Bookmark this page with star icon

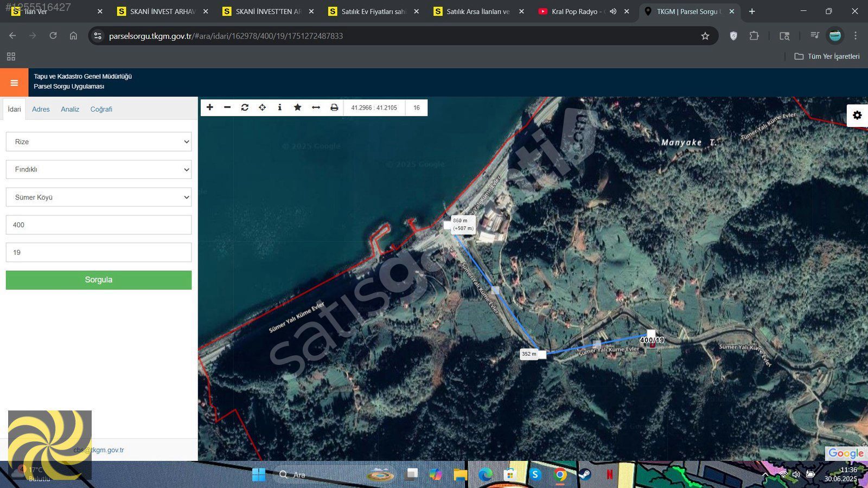[705, 36]
